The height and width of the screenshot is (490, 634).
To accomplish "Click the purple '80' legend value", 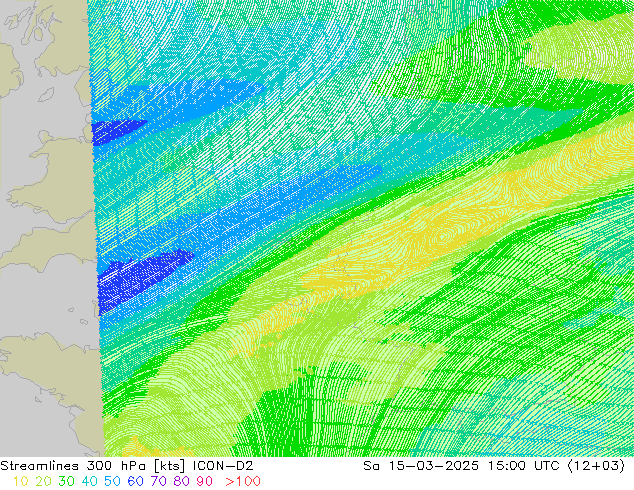I will pos(181,481).
